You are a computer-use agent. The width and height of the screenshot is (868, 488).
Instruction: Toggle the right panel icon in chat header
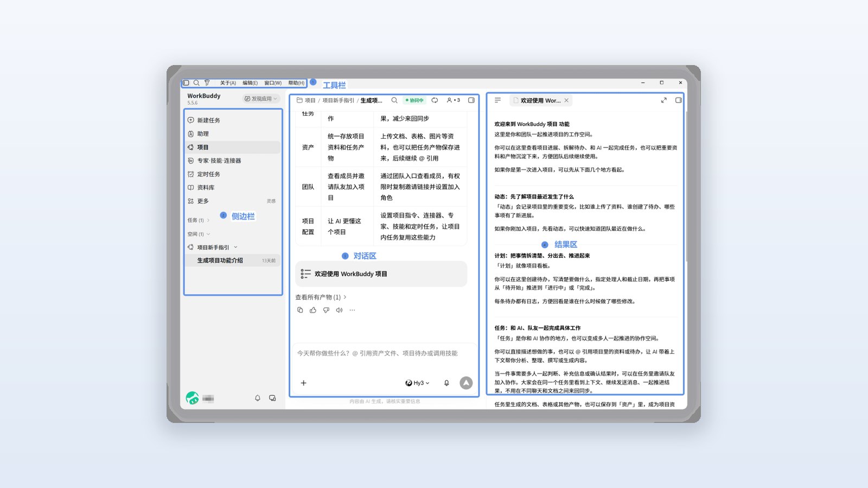coord(471,100)
